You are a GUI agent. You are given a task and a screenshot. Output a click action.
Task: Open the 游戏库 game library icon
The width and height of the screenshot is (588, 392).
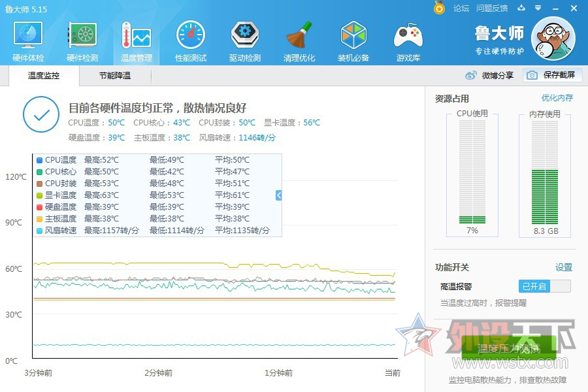point(408,41)
